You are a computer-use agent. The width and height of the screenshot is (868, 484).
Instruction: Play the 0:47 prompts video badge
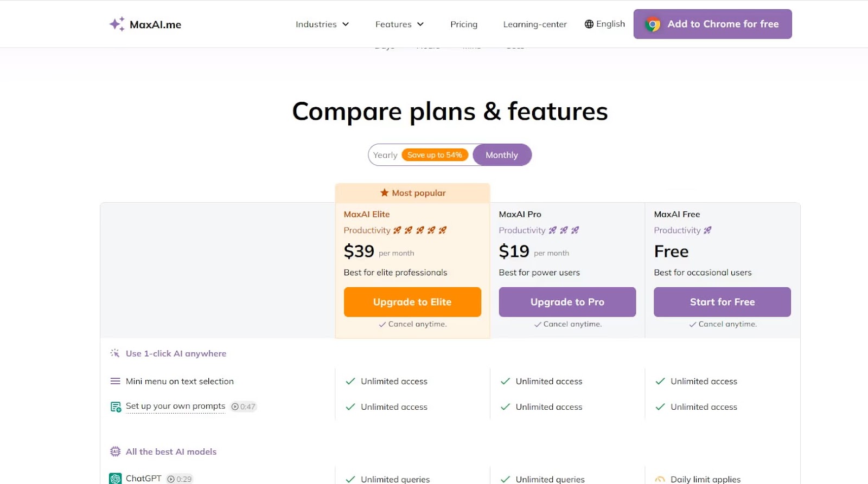point(243,406)
